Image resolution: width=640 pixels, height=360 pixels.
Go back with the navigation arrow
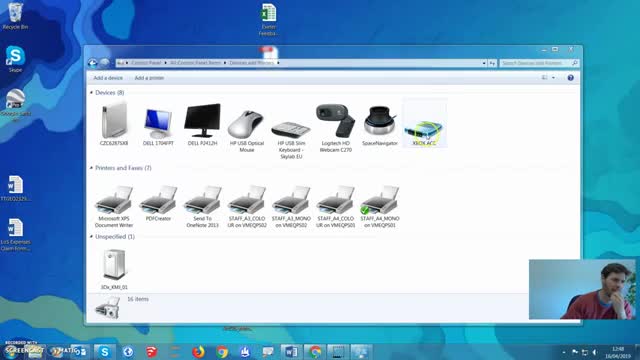[x=93, y=62]
